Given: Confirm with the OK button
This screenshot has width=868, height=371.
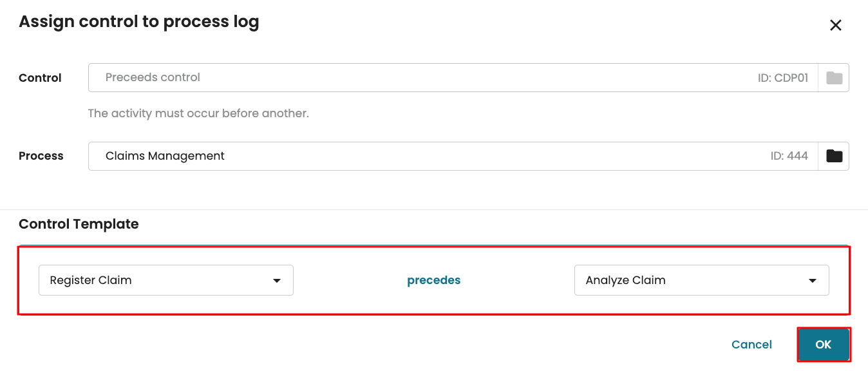Looking at the screenshot, I should click(824, 345).
